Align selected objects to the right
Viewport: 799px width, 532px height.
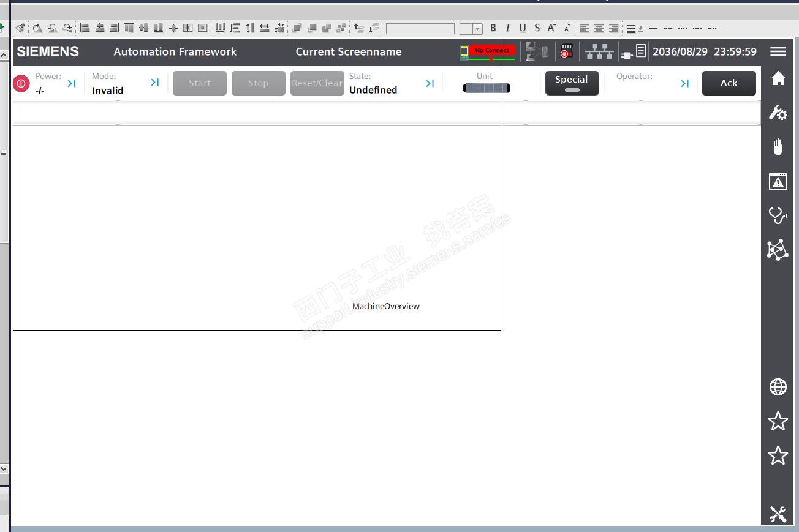(x=114, y=28)
